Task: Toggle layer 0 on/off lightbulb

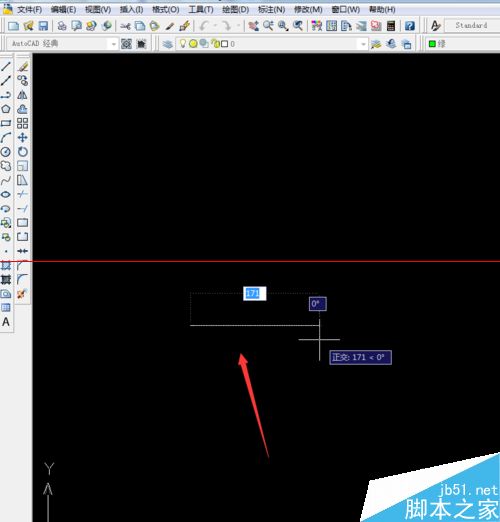Action: (x=183, y=43)
